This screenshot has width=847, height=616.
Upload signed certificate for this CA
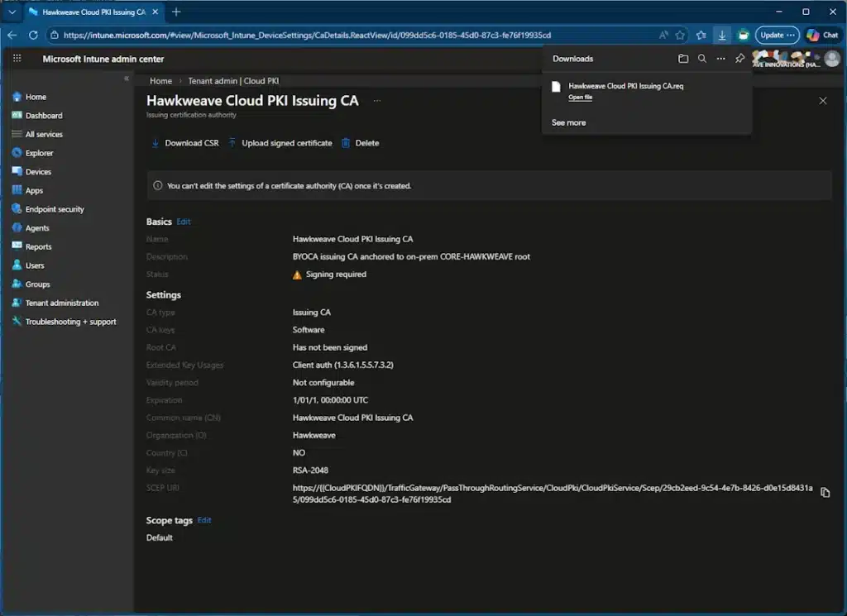tap(280, 143)
